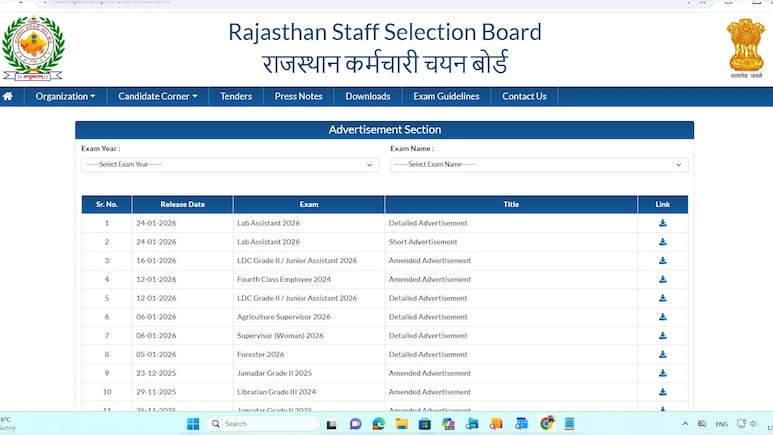The height and width of the screenshot is (435, 773).
Task: Go to the Downloads page
Action: [x=368, y=96]
